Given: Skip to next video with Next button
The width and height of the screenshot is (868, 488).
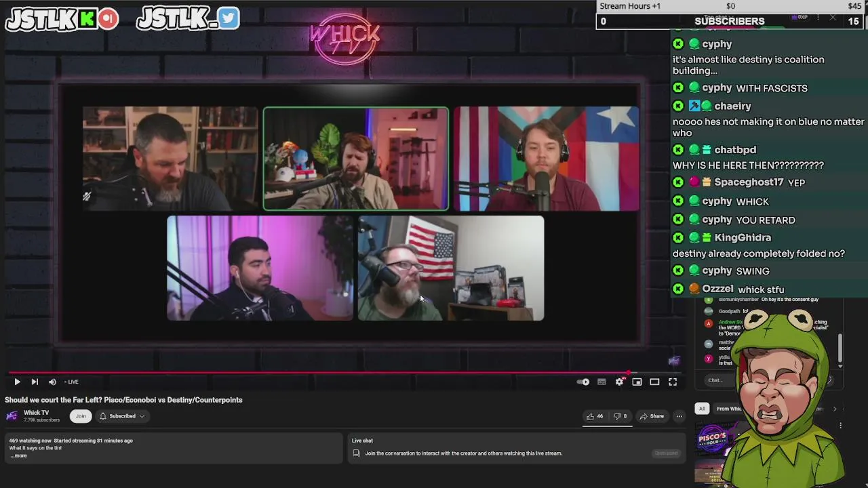Looking at the screenshot, I should pos(35,382).
